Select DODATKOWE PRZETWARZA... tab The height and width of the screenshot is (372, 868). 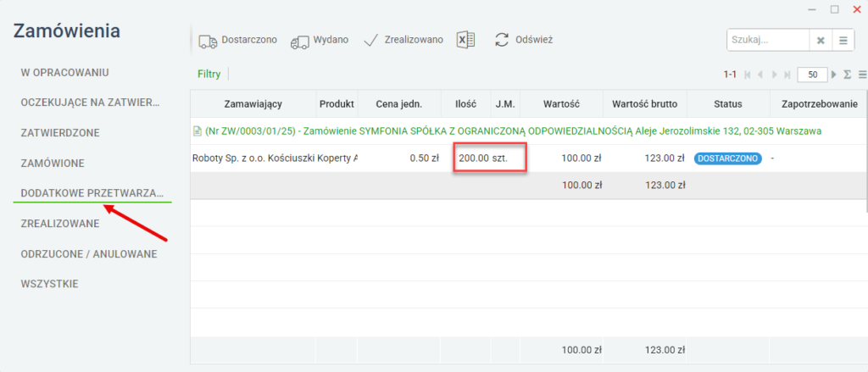pos(92,193)
